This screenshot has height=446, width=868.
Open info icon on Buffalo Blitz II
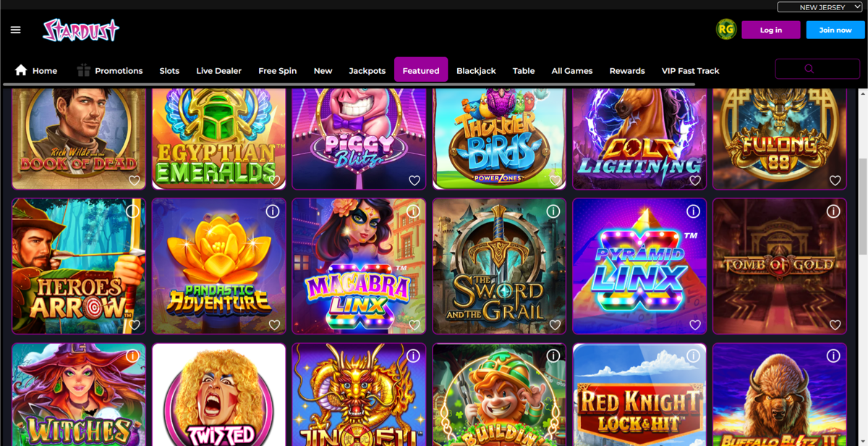click(x=833, y=355)
